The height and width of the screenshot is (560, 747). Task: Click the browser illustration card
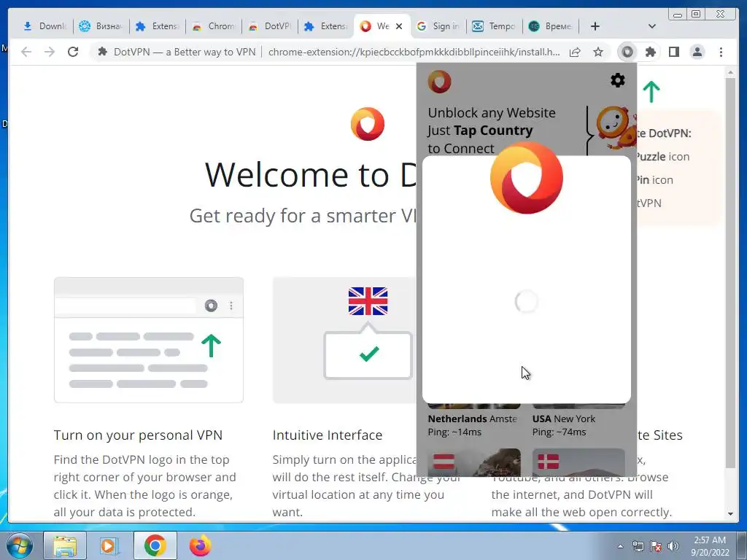(x=149, y=340)
